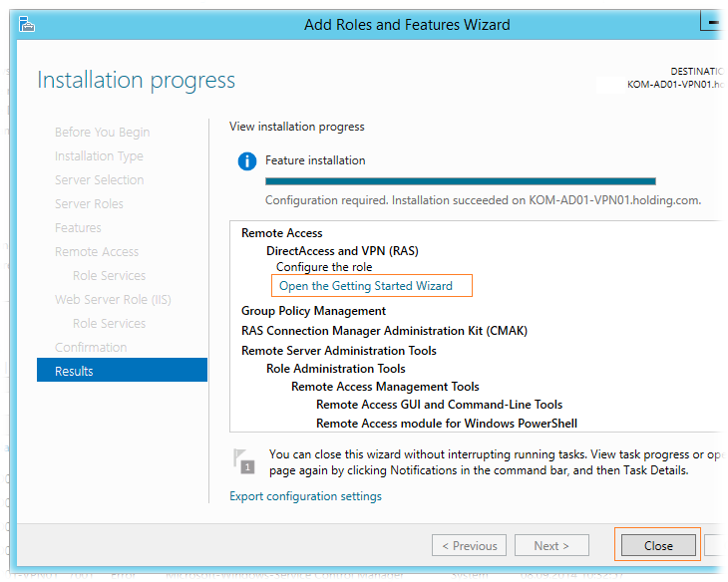Click Remote Access in results list

(x=282, y=233)
